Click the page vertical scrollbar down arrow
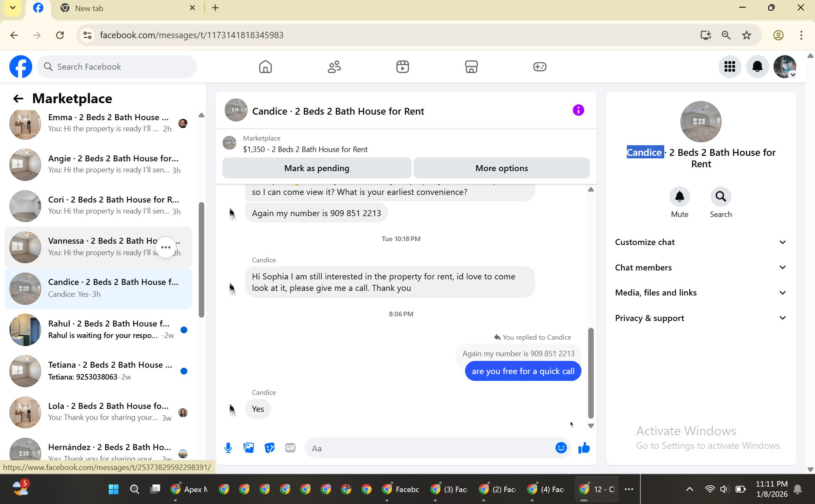 (810, 470)
